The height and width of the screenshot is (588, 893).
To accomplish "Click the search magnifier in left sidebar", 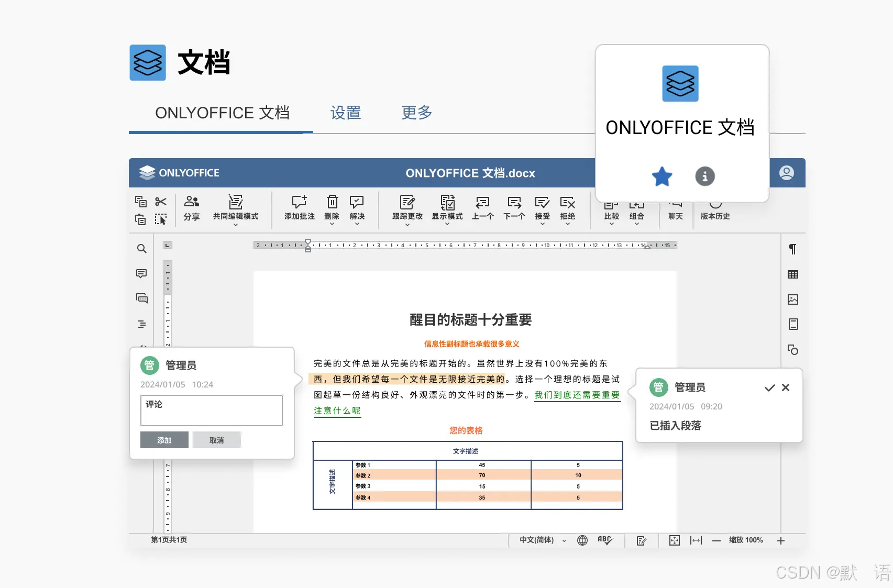I will tap(141, 249).
